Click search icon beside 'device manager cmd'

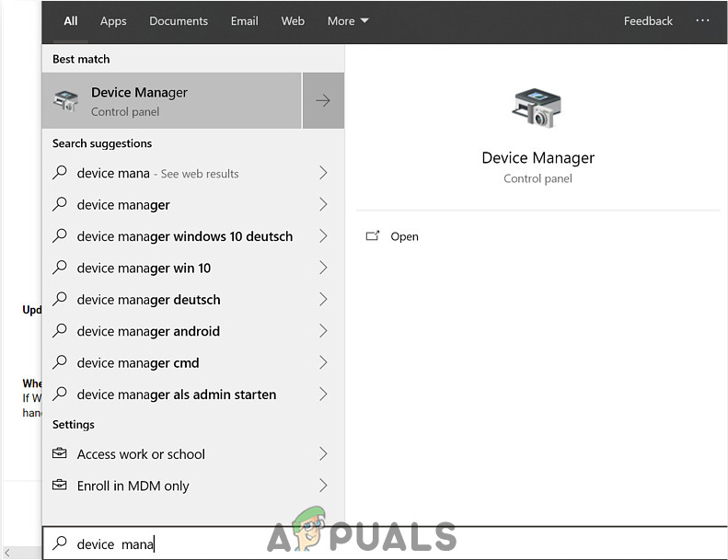click(x=60, y=362)
